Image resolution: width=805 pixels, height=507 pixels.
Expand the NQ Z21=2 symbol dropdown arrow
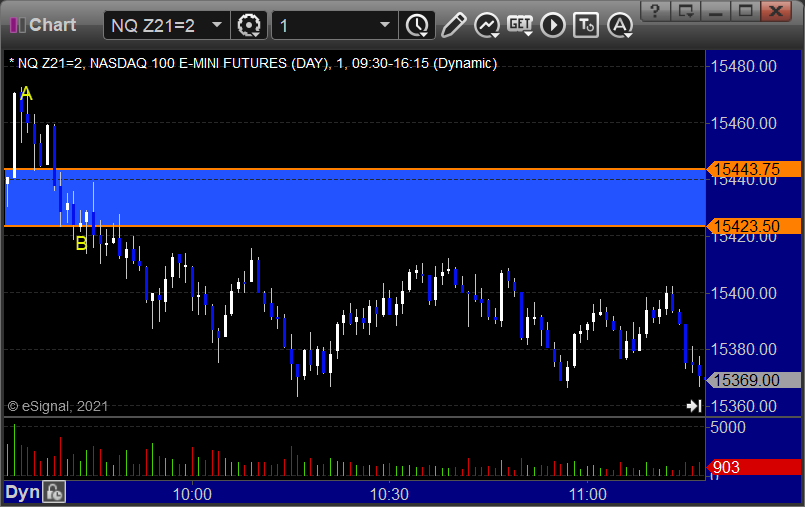[x=217, y=25]
